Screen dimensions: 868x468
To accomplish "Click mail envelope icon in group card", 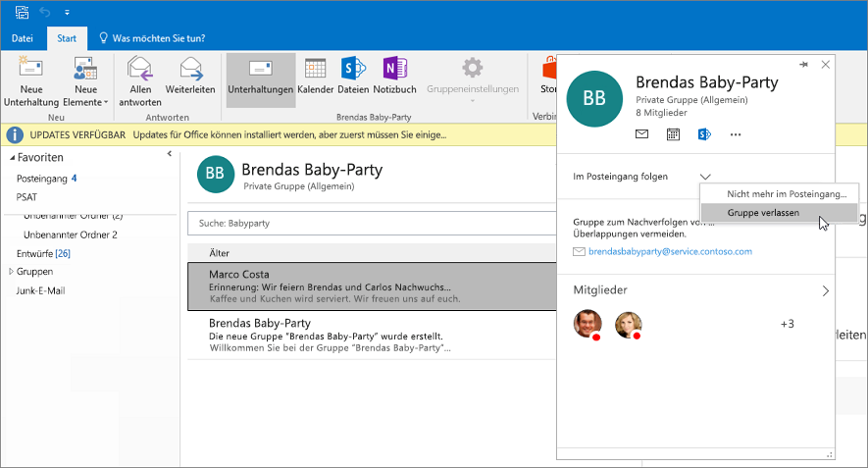I will point(641,134).
